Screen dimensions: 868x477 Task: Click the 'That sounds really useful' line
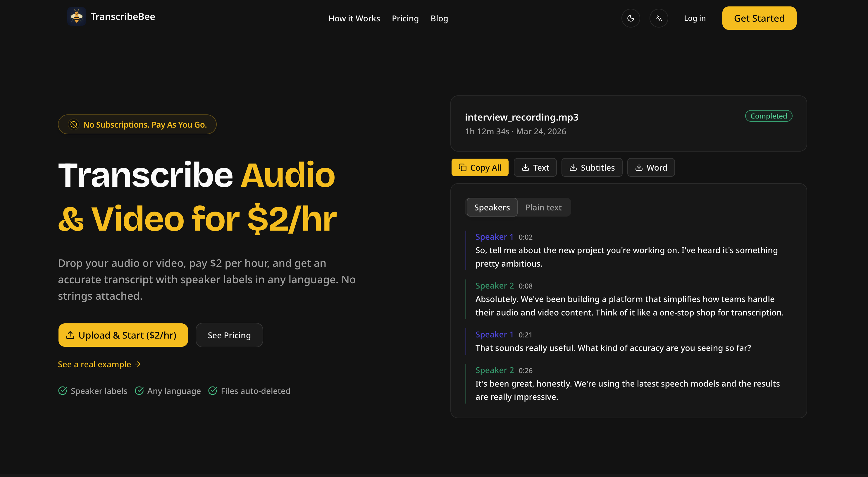pyautogui.click(x=613, y=348)
